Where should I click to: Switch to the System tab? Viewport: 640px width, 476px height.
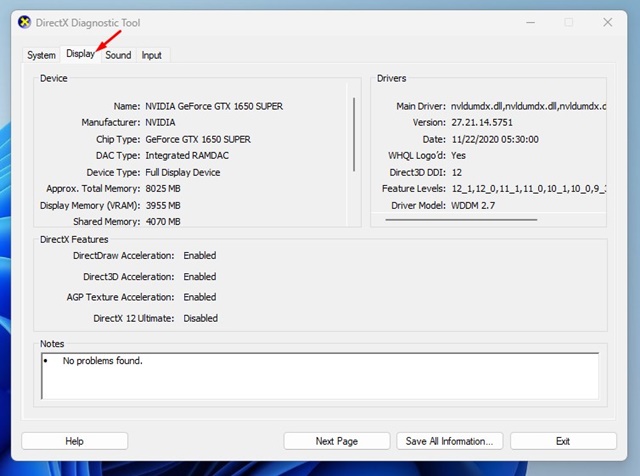click(41, 55)
